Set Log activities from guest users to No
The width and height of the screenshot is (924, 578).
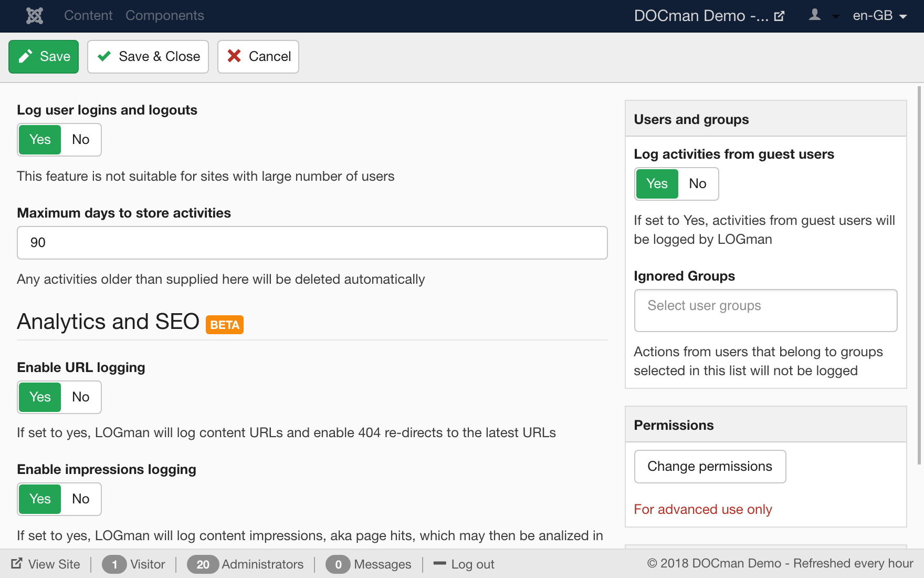tap(697, 184)
